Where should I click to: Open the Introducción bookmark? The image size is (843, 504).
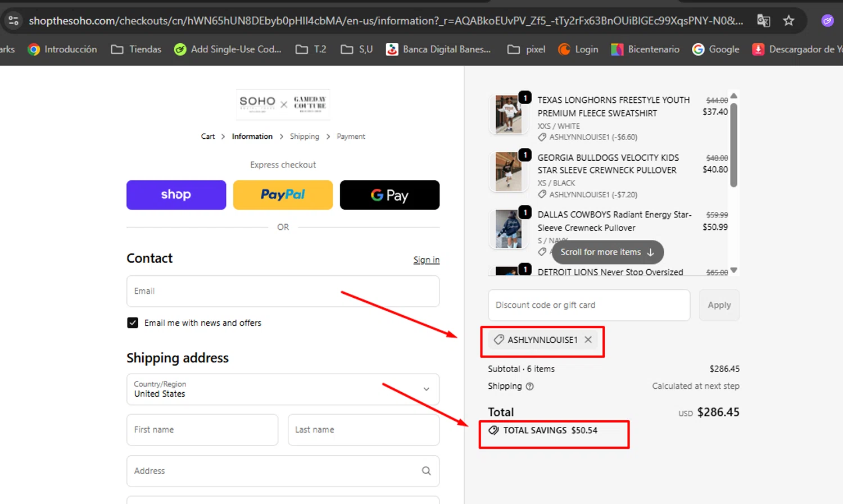(x=62, y=49)
